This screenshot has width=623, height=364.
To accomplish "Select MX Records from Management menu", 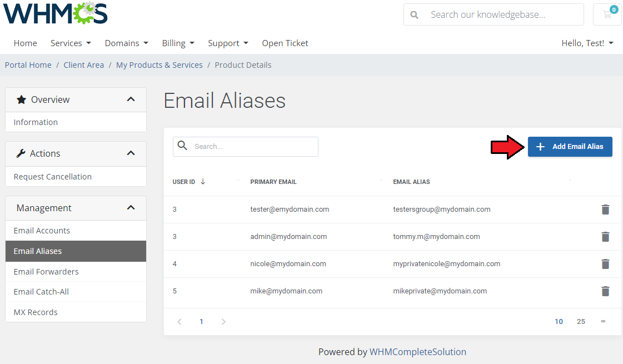I will tap(36, 312).
